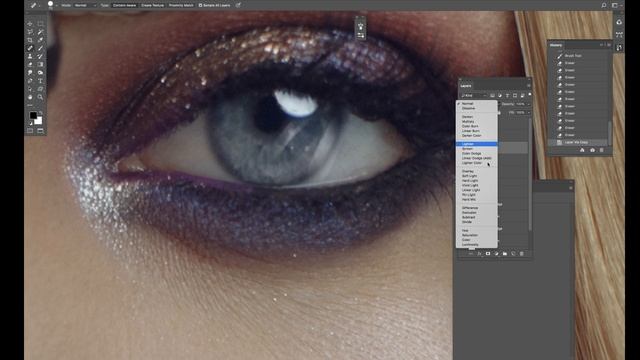Swap foreground and background colors
Screen dimensions: 640x360
[x=40, y=112]
